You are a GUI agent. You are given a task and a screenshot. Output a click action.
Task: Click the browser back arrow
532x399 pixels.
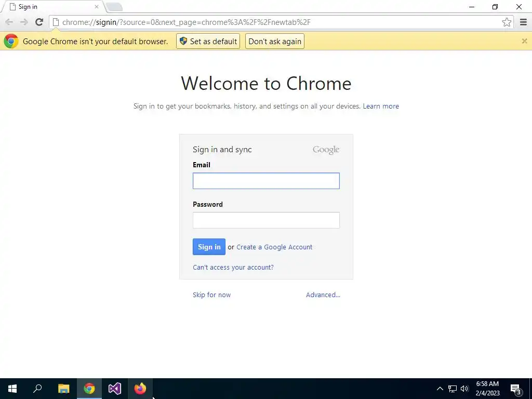point(9,22)
